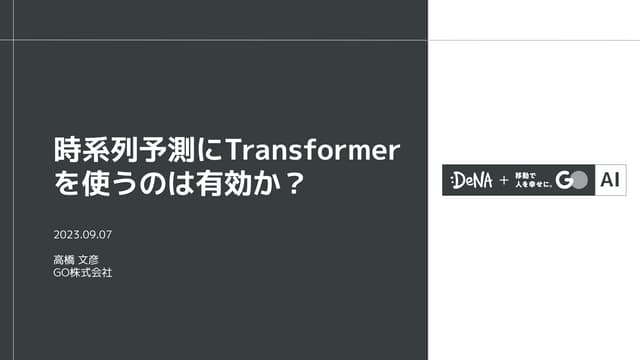Click the DeNA logo in the banner
Viewport: 640px width, 360px height.
(471, 180)
